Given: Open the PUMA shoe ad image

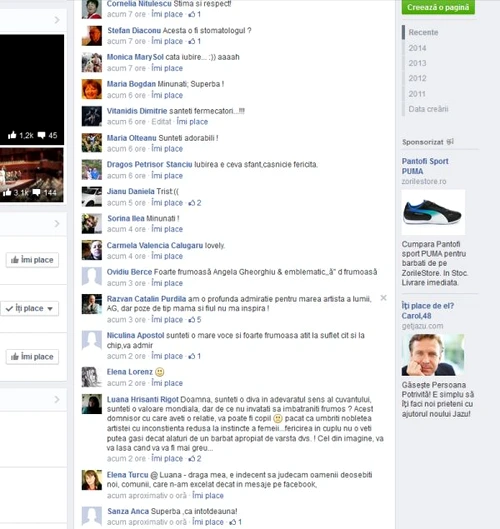Looking at the screenshot, I should [x=433, y=212].
